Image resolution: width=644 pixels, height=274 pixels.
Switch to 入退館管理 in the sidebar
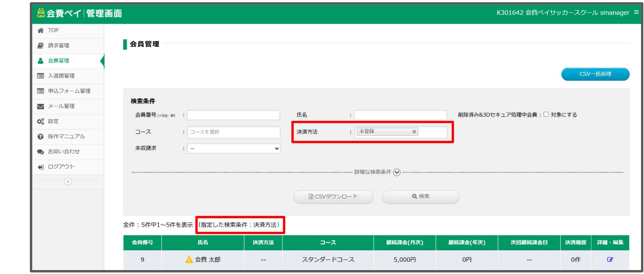point(41,76)
